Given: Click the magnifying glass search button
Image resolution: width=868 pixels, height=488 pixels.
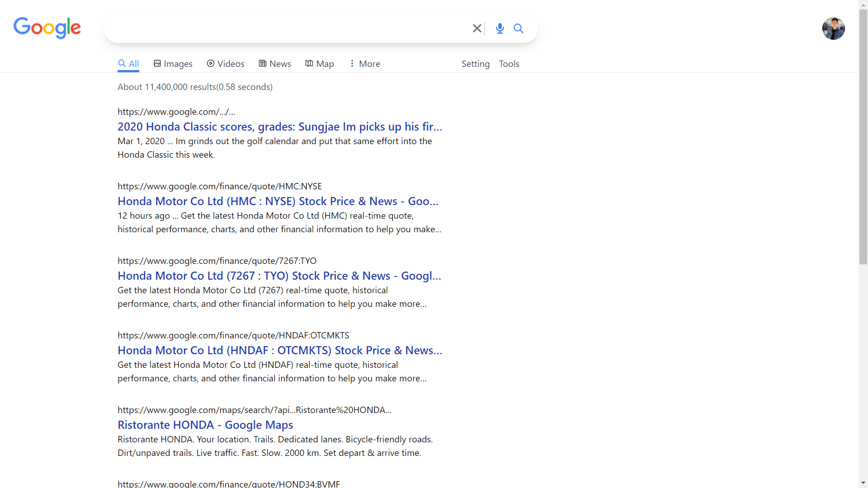Looking at the screenshot, I should point(519,28).
